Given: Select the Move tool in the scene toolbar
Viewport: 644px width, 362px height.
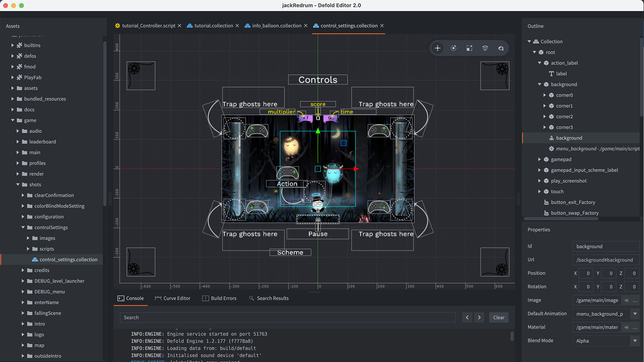Looking at the screenshot, I should pyautogui.click(x=438, y=48).
